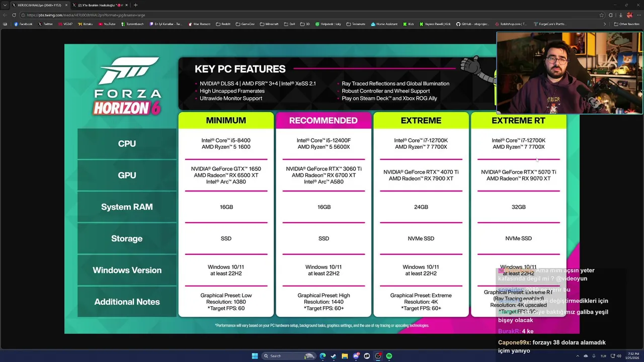
Task: Open the Helpdesk : loky bookmark
Action: (328, 24)
